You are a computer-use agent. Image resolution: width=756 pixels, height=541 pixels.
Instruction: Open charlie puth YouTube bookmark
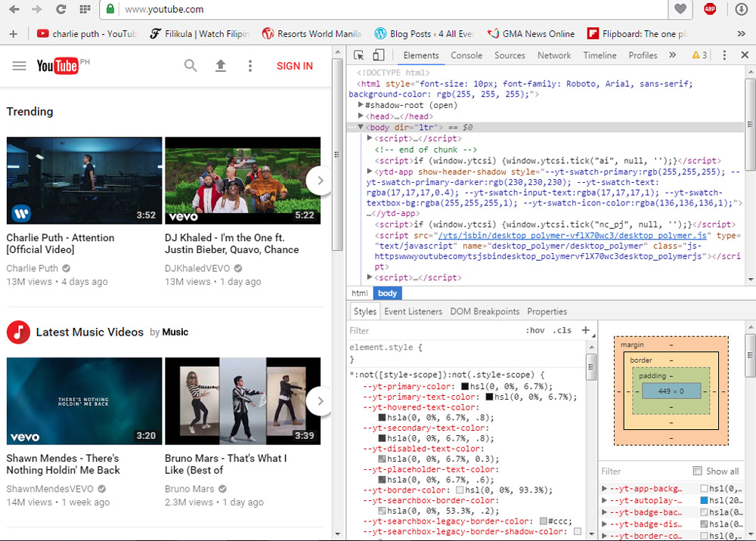87,34
